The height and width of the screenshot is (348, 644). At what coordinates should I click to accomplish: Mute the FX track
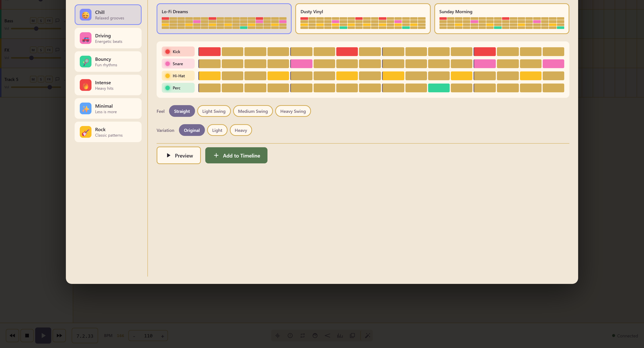[33, 50]
